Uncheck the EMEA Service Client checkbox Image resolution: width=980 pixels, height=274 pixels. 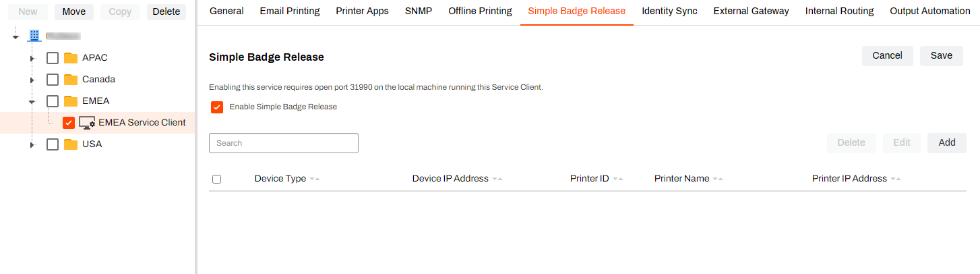click(x=69, y=123)
